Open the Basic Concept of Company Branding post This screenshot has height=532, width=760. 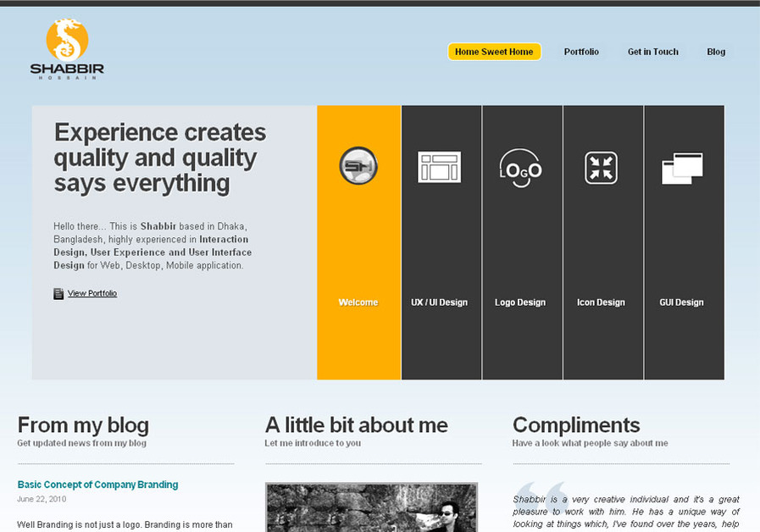(97, 485)
